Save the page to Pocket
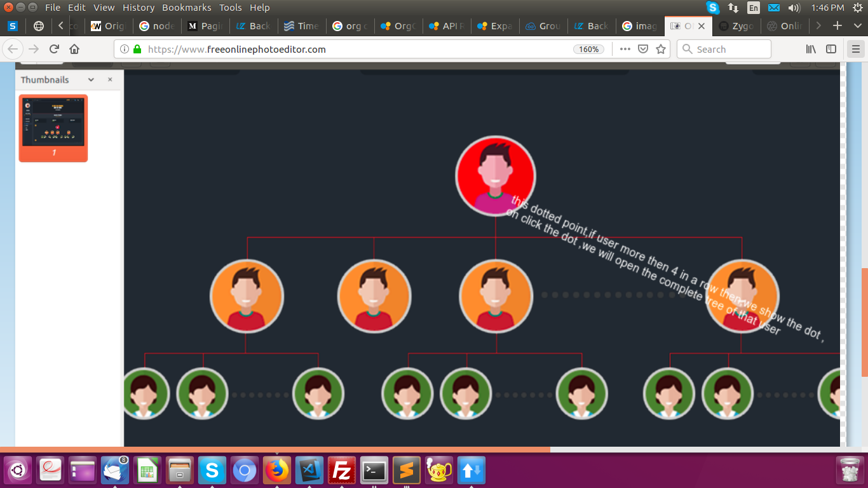This screenshot has height=488, width=868. tap(643, 49)
